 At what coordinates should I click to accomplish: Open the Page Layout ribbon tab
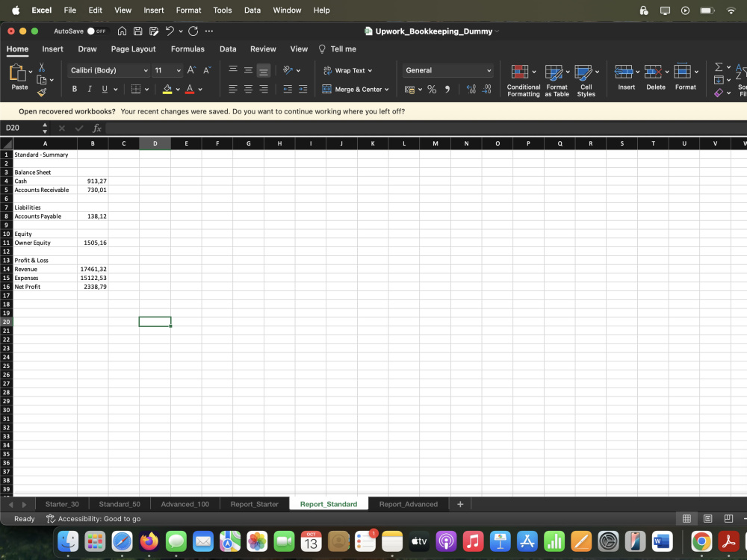coord(134,49)
